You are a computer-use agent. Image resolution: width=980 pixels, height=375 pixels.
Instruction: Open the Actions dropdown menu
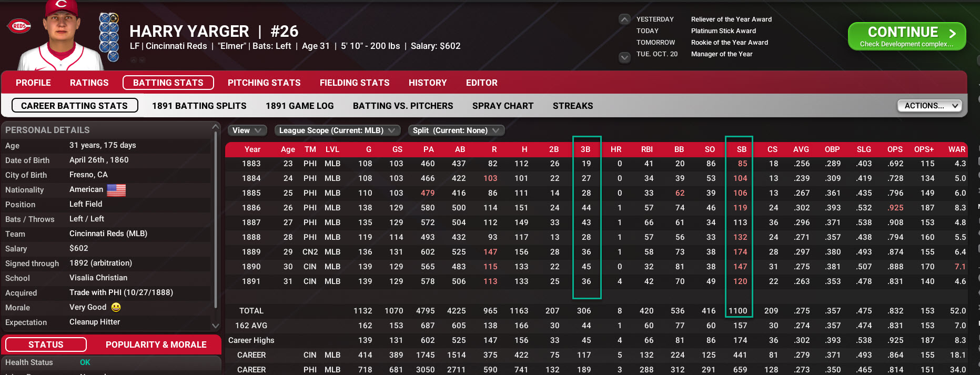(x=929, y=106)
